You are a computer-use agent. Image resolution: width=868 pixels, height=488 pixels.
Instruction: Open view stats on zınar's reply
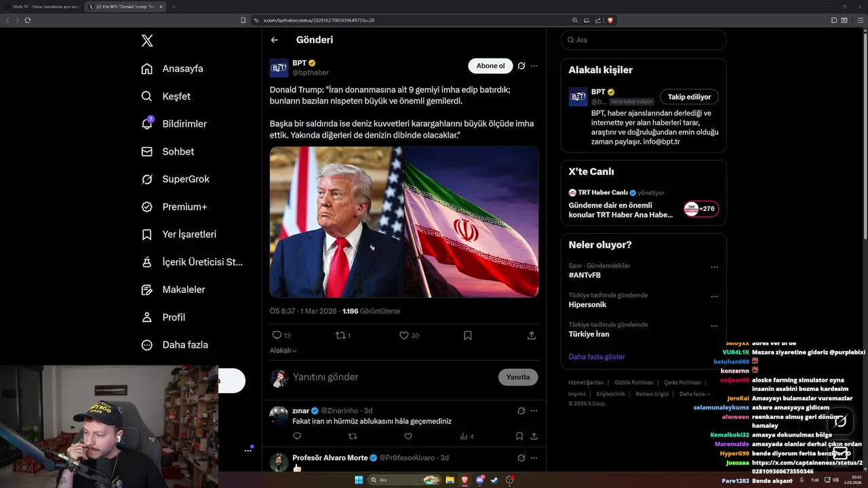pyautogui.click(x=467, y=436)
